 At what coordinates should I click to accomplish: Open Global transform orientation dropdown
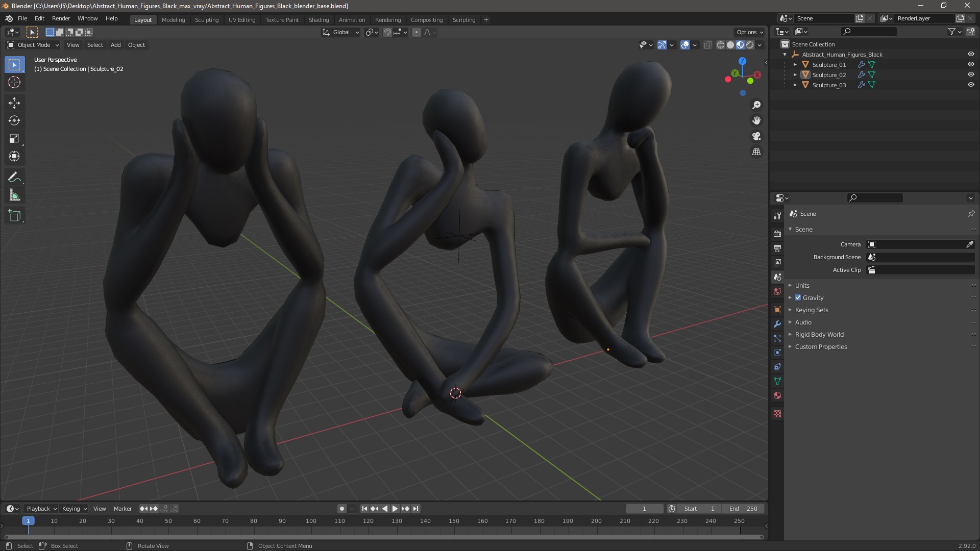click(x=340, y=32)
